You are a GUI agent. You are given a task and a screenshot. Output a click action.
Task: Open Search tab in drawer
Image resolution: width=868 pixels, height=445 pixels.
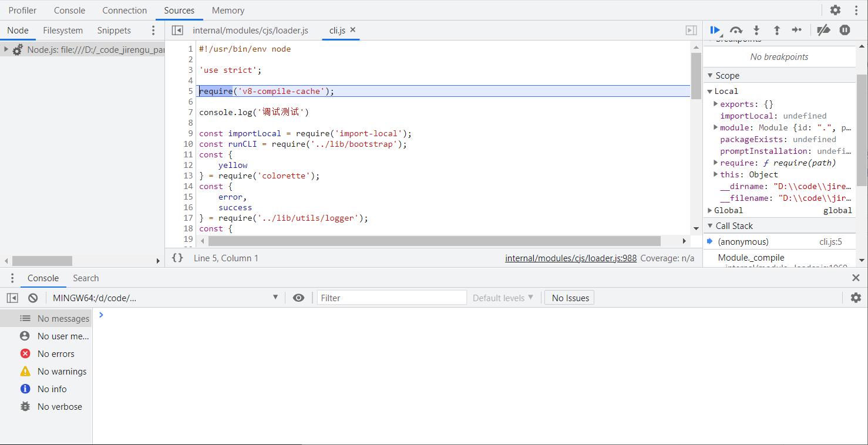pos(86,278)
